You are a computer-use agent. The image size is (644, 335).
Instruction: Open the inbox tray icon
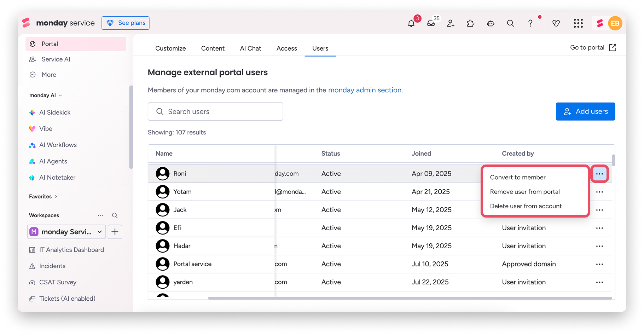click(431, 23)
